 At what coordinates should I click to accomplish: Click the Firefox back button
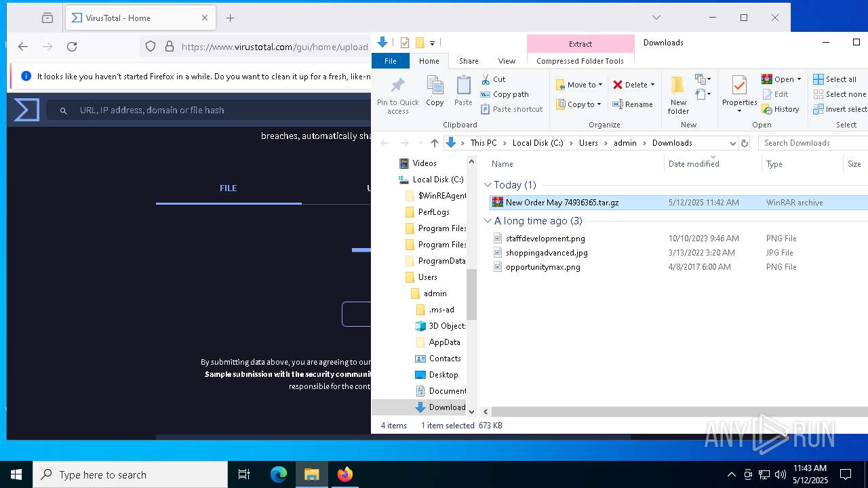coord(23,47)
